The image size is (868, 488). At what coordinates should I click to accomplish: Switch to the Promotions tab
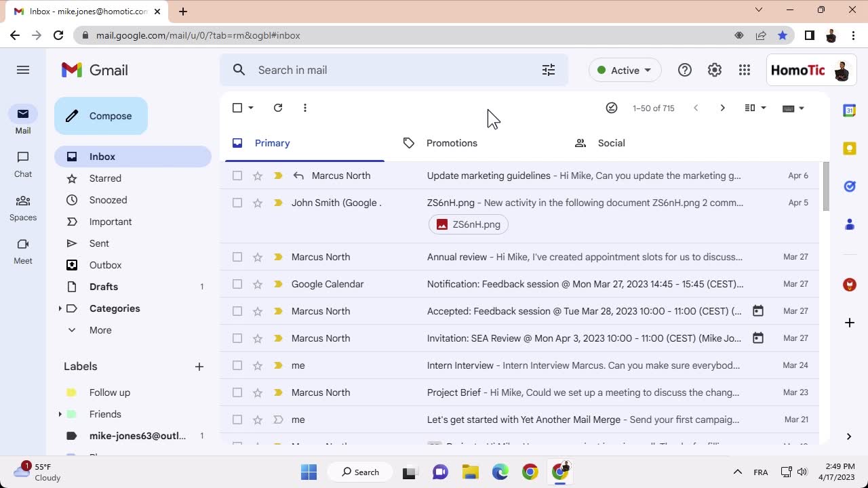tap(452, 143)
